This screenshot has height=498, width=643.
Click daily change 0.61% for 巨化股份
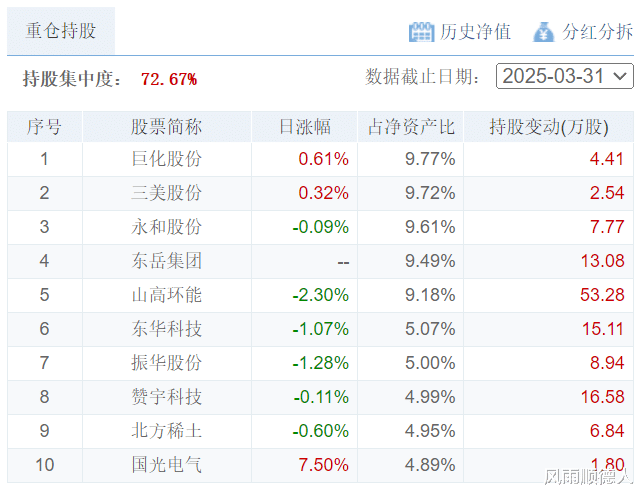[324, 159]
